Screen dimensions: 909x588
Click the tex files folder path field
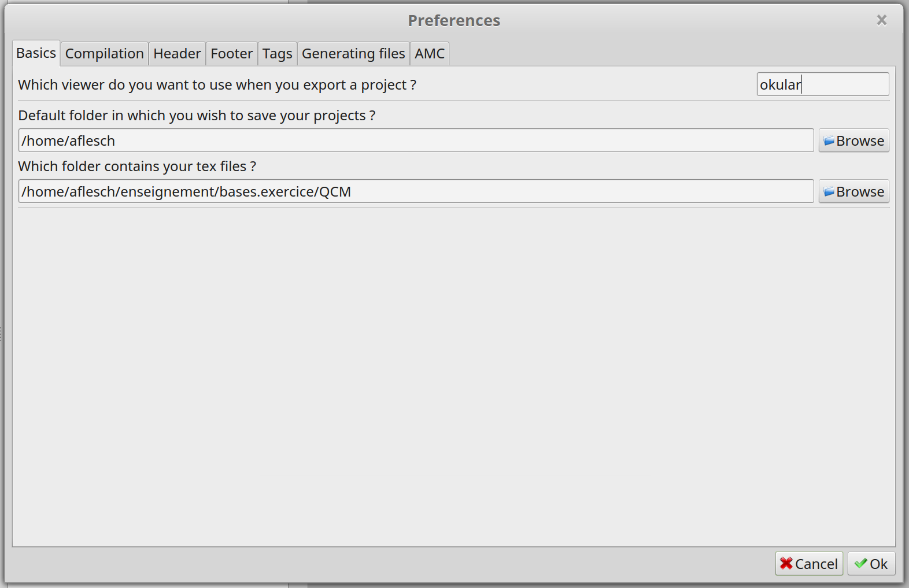point(416,191)
